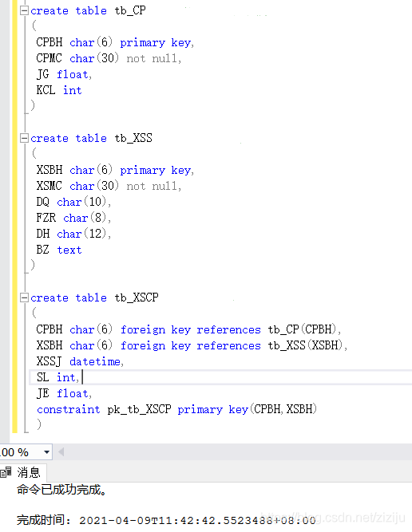412x532 pixels.
Task: Collapse the create table tb_XSS block
Action: click(24, 139)
